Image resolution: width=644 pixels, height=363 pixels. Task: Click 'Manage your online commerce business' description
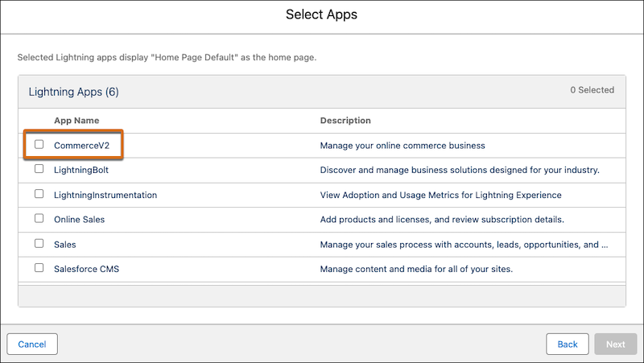point(402,146)
